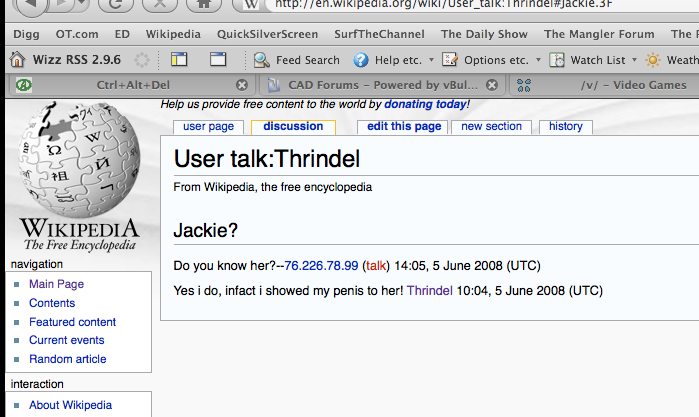Open About Wikipedia in interaction
The image size is (699, 417).
(x=70, y=405)
